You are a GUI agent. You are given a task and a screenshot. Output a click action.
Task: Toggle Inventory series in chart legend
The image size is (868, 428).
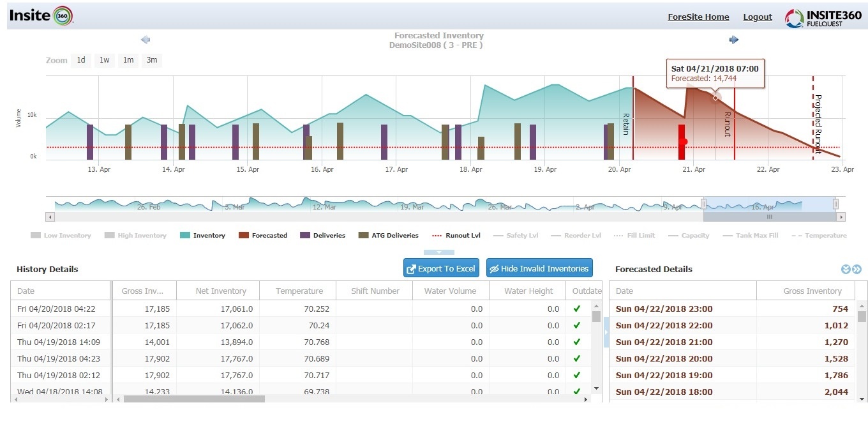[x=203, y=236]
